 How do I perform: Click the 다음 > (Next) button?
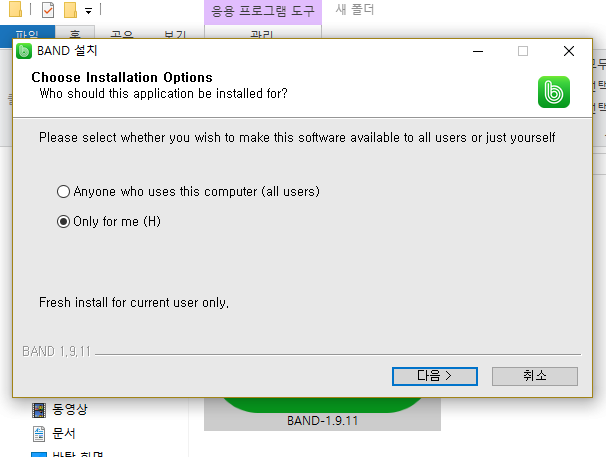(435, 376)
